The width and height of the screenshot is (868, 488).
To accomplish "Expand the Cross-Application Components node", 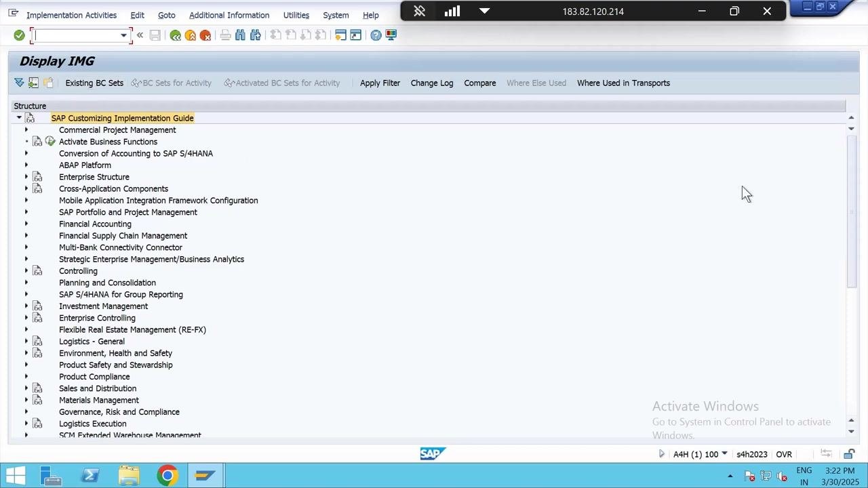I will pos(26,188).
